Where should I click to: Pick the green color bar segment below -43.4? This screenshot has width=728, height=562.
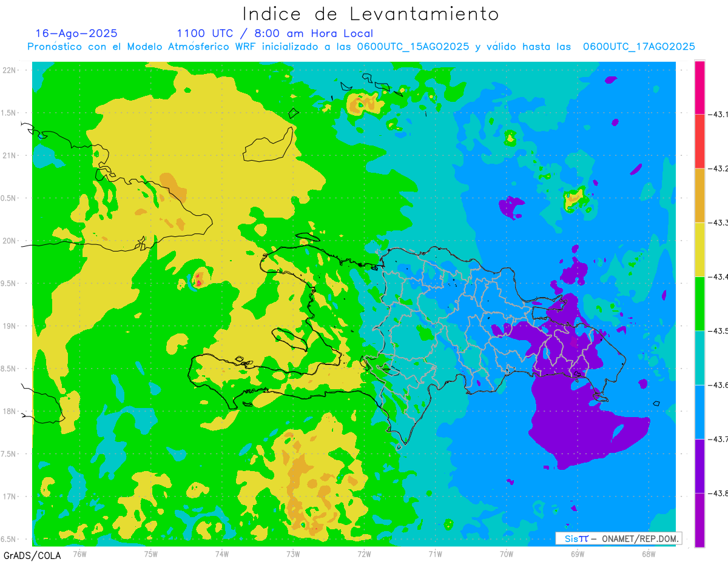pos(699,303)
